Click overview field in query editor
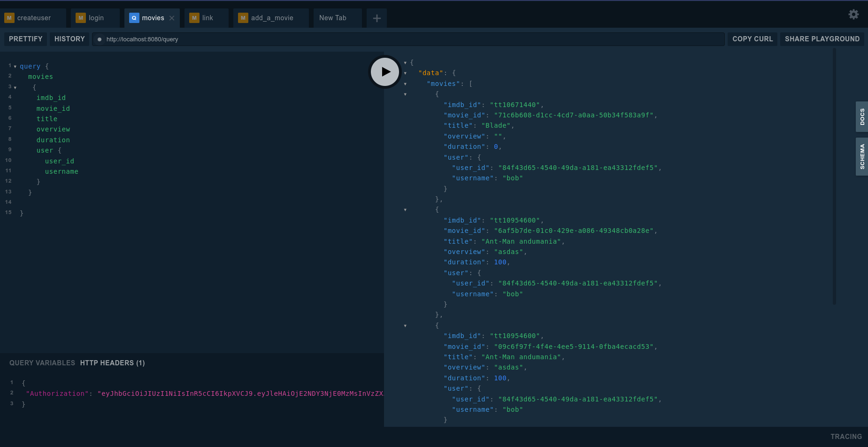 point(53,129)
